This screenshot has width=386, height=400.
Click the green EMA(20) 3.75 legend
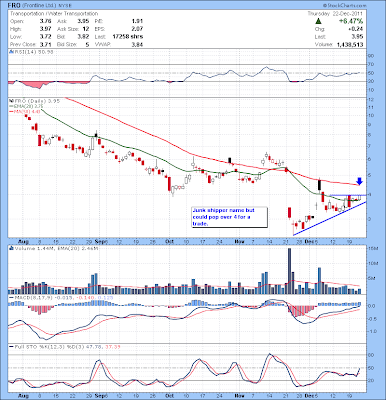(27, 106)
